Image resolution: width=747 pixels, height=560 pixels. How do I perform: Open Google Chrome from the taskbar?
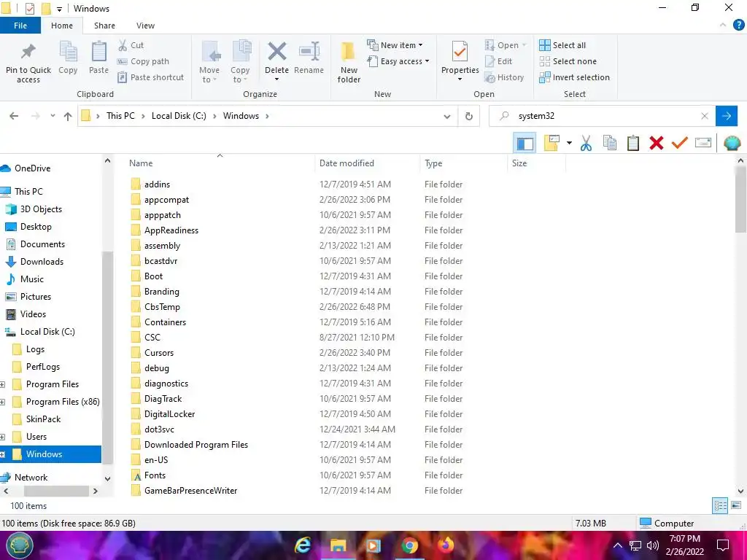[x=410, y=545]
